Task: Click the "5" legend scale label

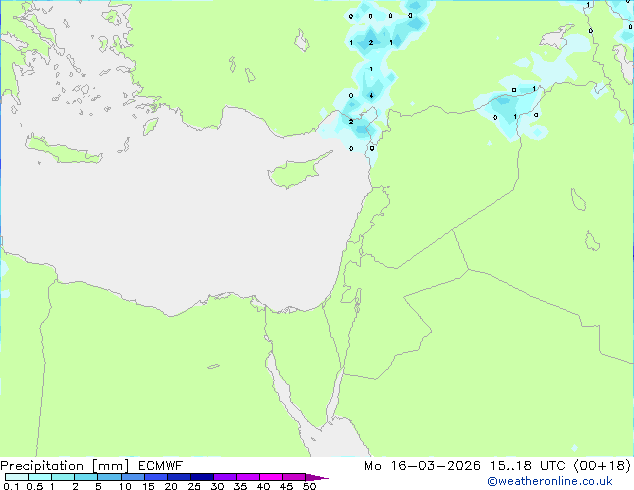Action: pos(98,486)
